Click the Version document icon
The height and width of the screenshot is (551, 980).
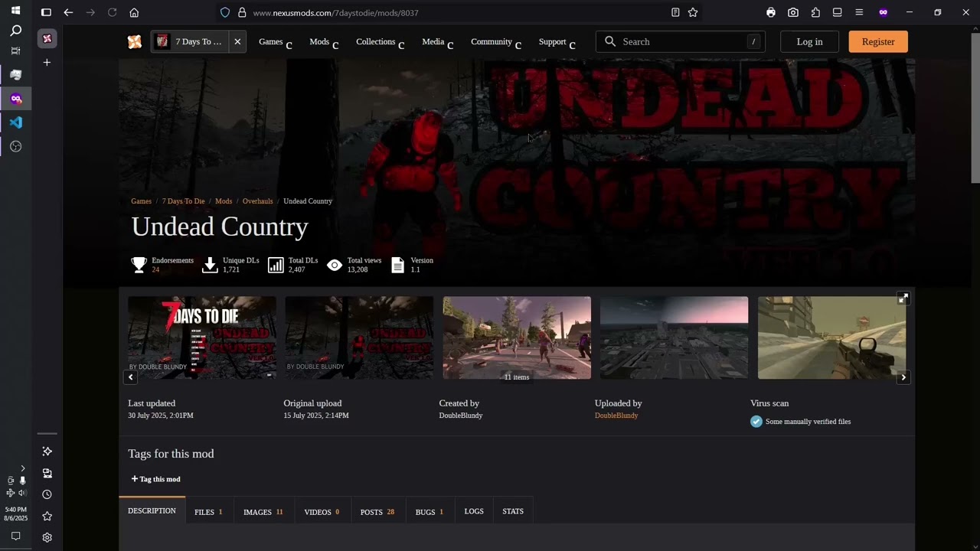[x=397, y=265]
